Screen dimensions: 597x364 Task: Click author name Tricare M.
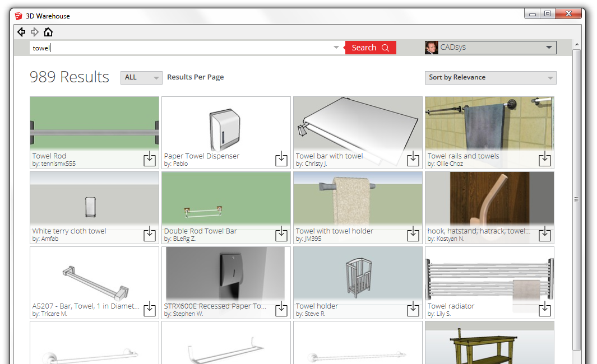(54, 314)
